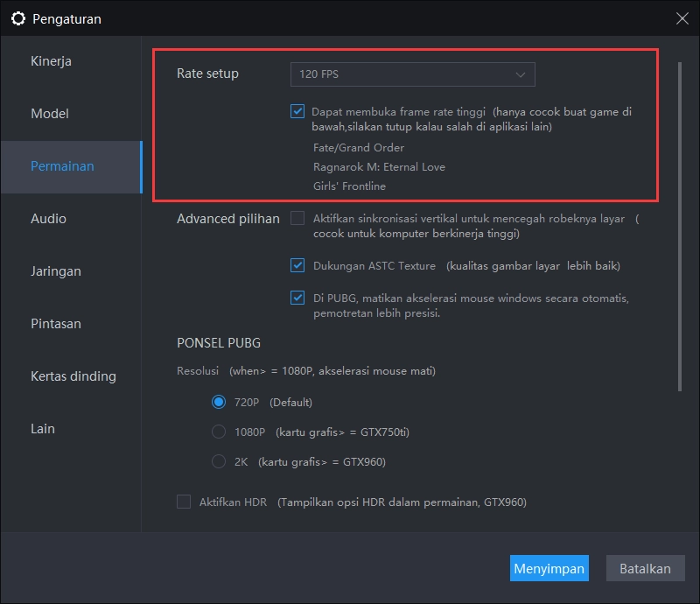Toggle Dukungan ASTC Texture checkbox
The image size is (700, 604).
297,265
